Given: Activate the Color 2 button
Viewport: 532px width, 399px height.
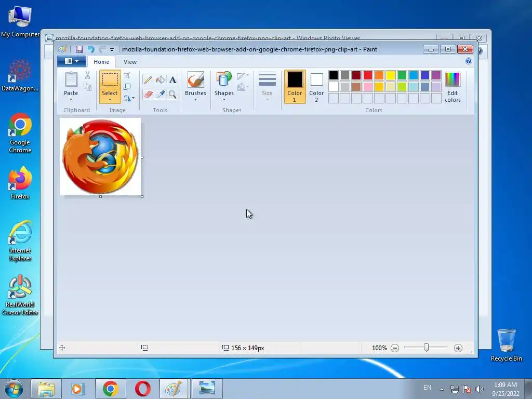Looking at the screenshot, I should pyautogui.click(x=316, y=87).
